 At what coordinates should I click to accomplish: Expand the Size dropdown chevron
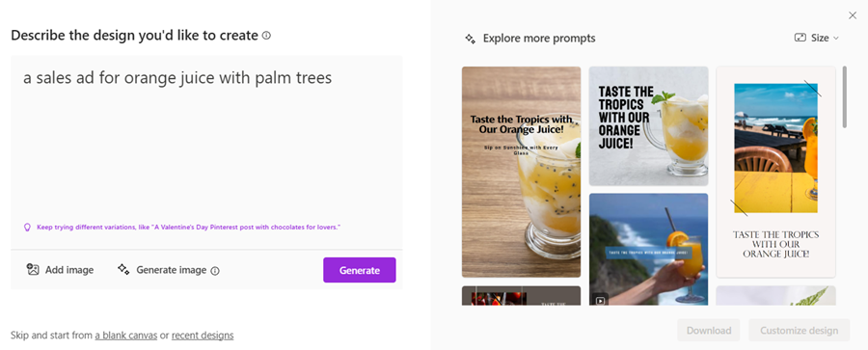836,38
